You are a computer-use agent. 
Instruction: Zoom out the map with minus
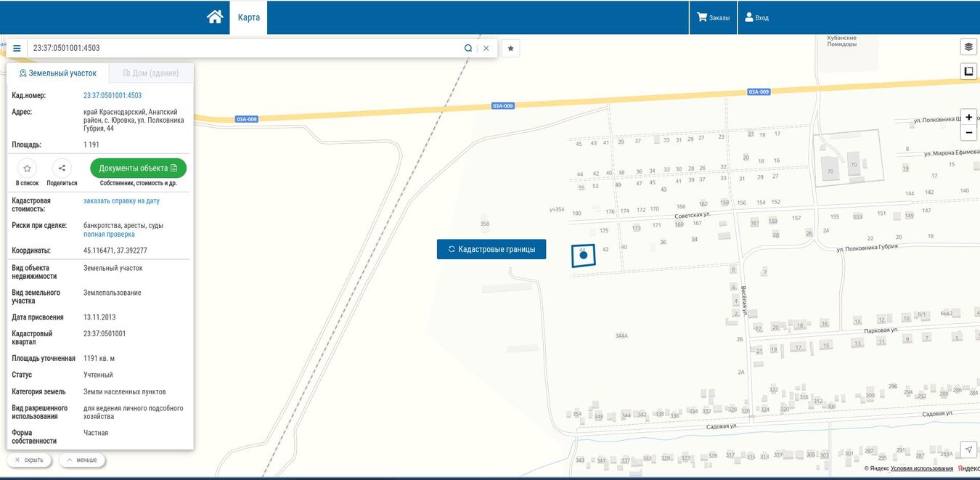point(968,133)
